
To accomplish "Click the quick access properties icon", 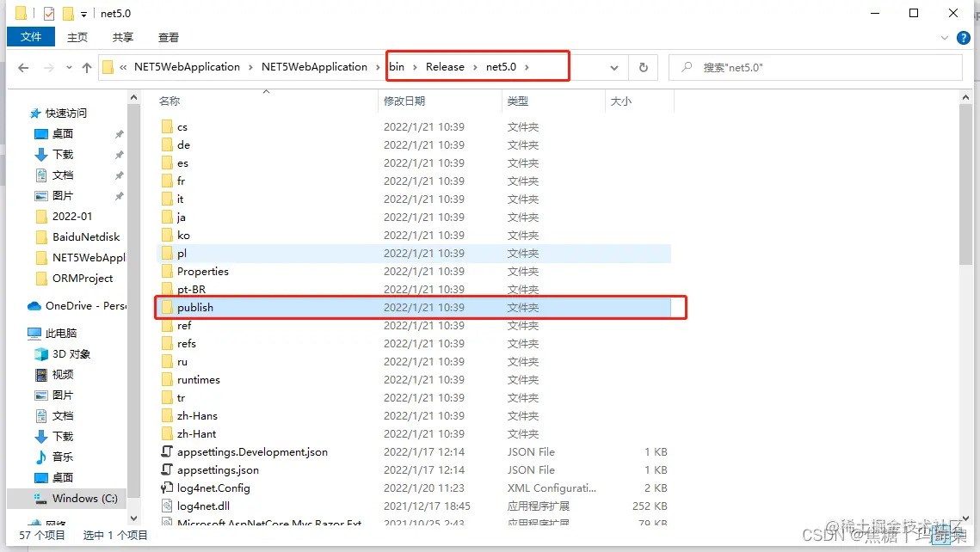I will click(49, 13).
